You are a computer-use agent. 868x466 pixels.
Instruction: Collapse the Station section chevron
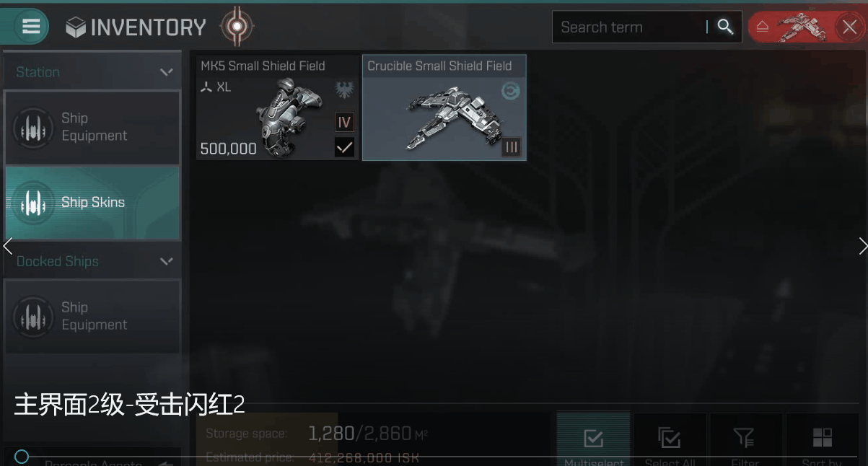pyautogui.click(x=166, y=72)
